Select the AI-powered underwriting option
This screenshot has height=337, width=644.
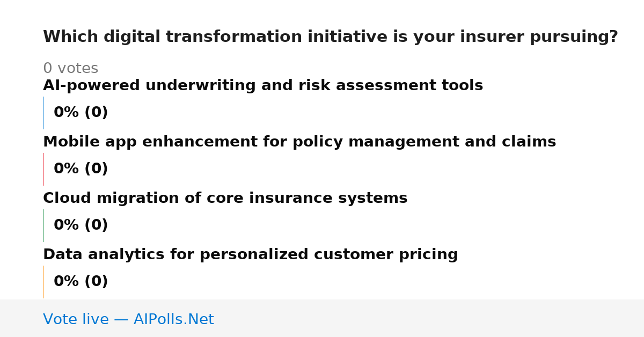263,86
